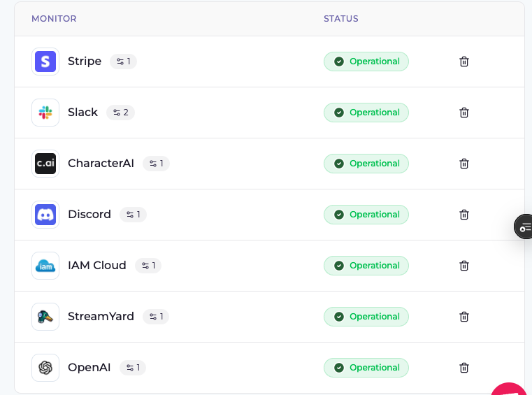Open StreamYard's component filter badge

click(x=156, y=317)
